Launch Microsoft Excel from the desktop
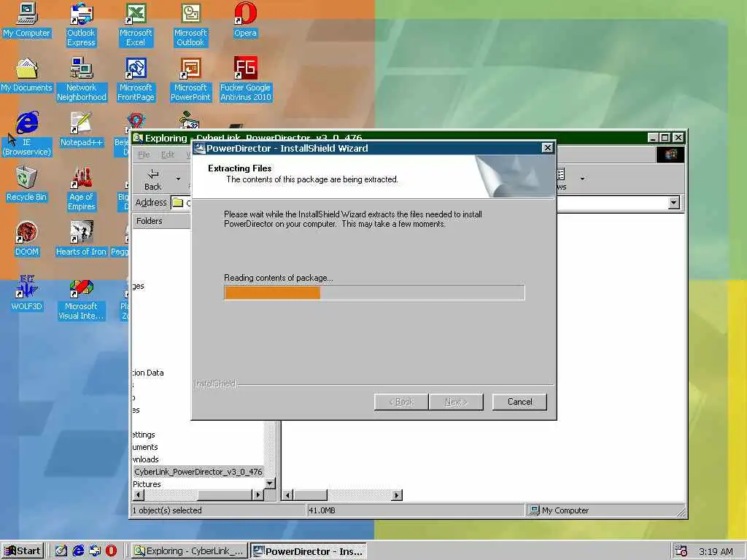Image resolution: width=747 pixels, height=560 pixels. (x=136, y=25)
